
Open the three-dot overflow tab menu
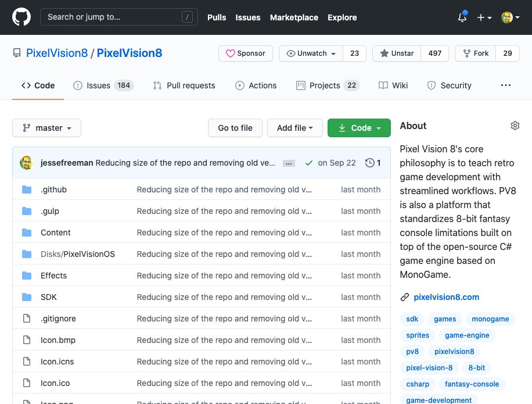[x=505, y=85]
